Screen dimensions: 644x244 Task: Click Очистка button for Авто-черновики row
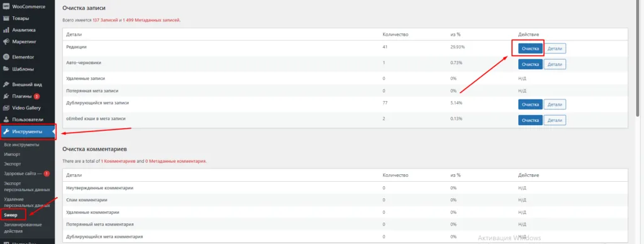coord(530,64)
